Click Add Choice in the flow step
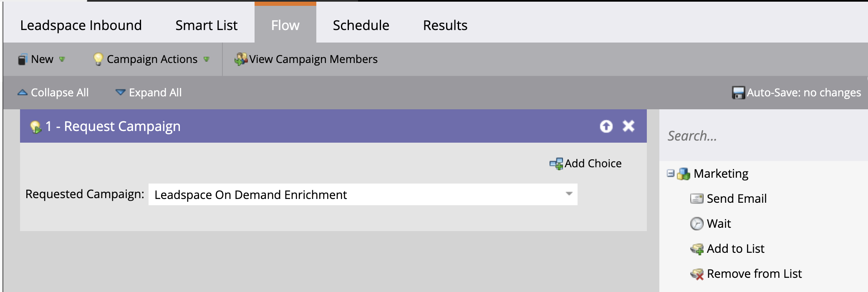 585,164
